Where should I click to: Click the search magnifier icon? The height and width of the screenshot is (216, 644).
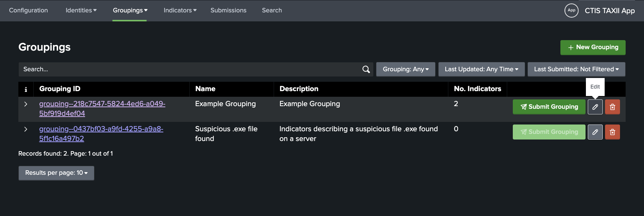click(366, 69)
